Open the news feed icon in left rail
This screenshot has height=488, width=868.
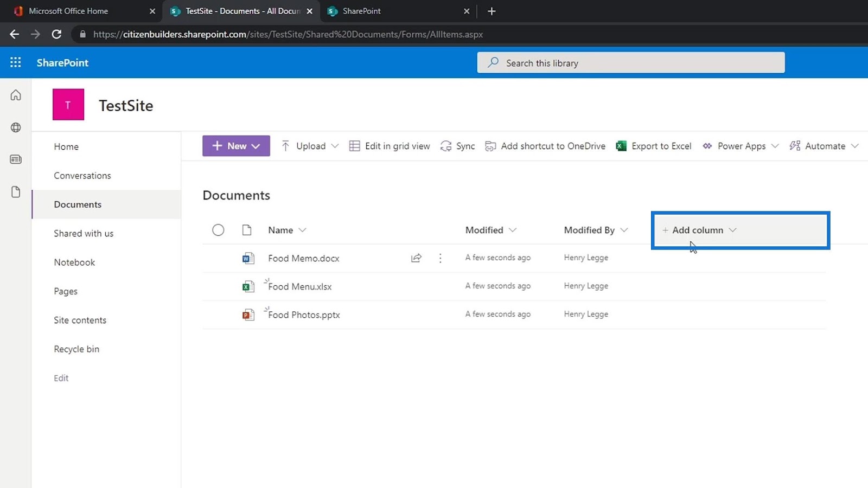(x=16, y=159)
